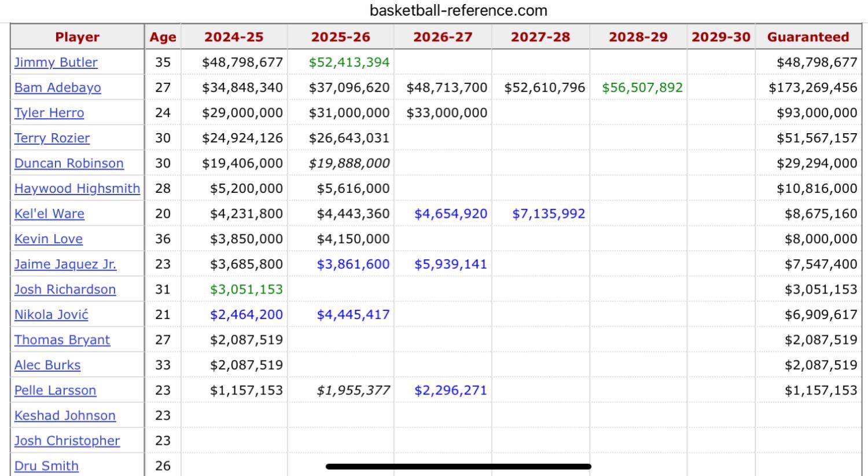
Task: Click Kevin Love's $4,150,000 salary cell
Action: (353, 239)
